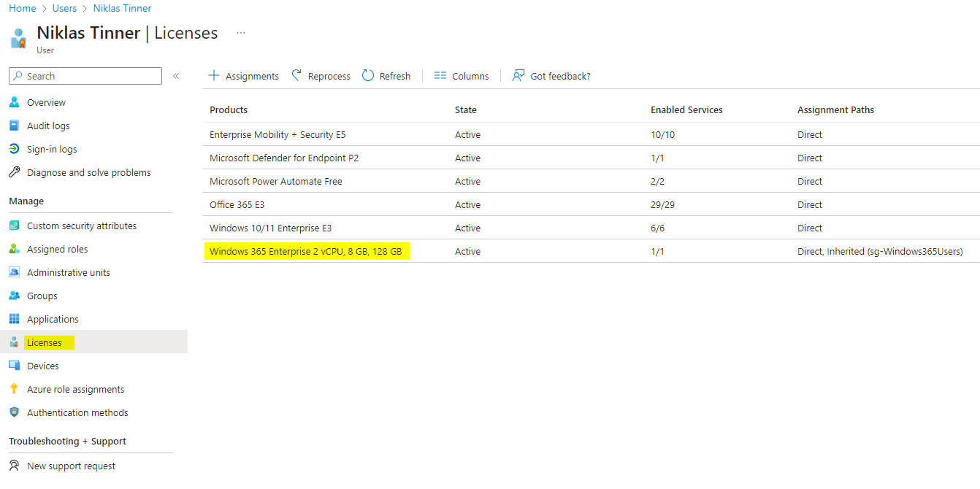Click the Reprocess icon in toolbar

(296, 76)
